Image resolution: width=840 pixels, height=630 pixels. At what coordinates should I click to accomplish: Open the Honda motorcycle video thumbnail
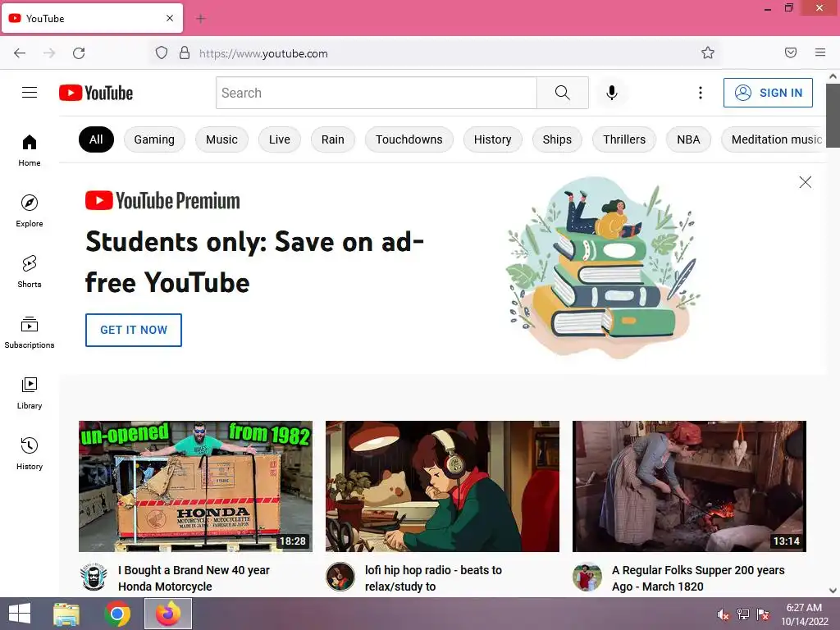[x=195, y=486]
